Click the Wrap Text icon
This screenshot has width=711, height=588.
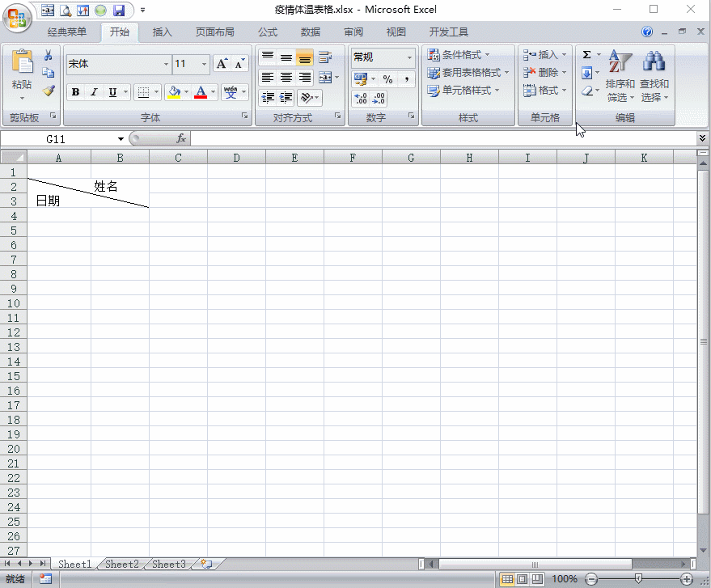[324, 57]
